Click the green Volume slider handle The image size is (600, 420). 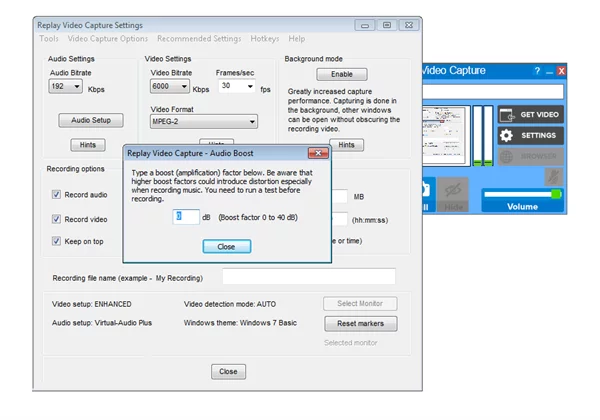click(x=555, y=194)
